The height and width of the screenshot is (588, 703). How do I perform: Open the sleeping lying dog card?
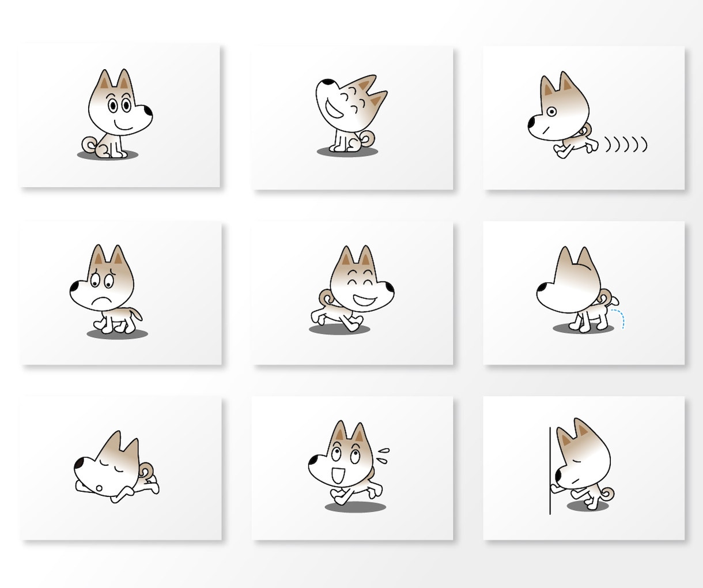click(121, 468)
